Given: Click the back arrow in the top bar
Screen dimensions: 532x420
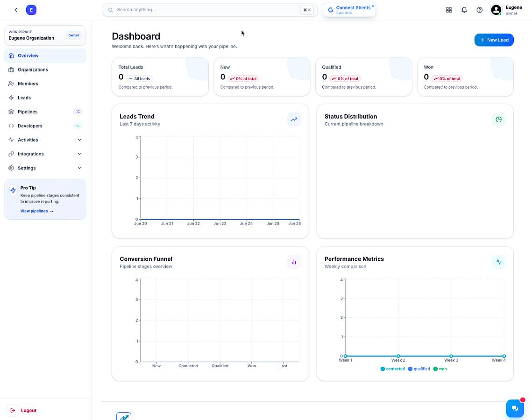Looking at the screenshot, I should (x=16, y=10).
